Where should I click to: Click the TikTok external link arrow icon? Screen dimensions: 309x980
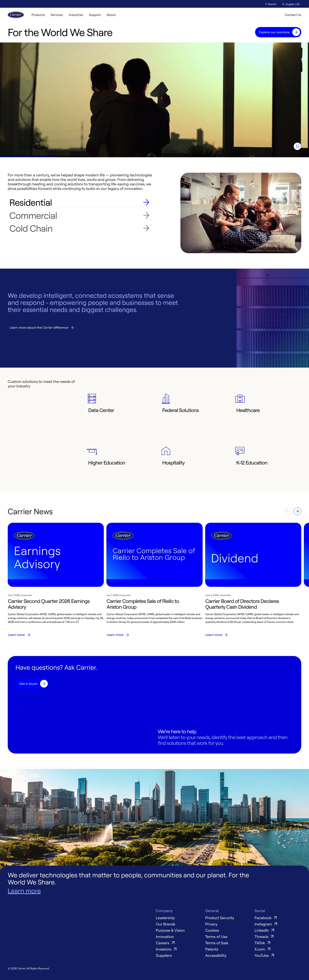(x=269, y=943)
